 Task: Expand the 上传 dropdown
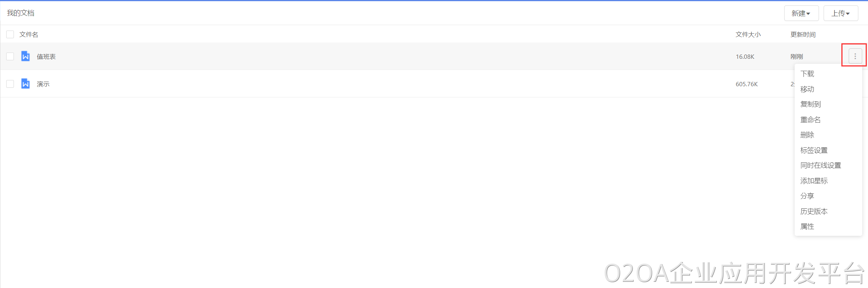[841, 13]
